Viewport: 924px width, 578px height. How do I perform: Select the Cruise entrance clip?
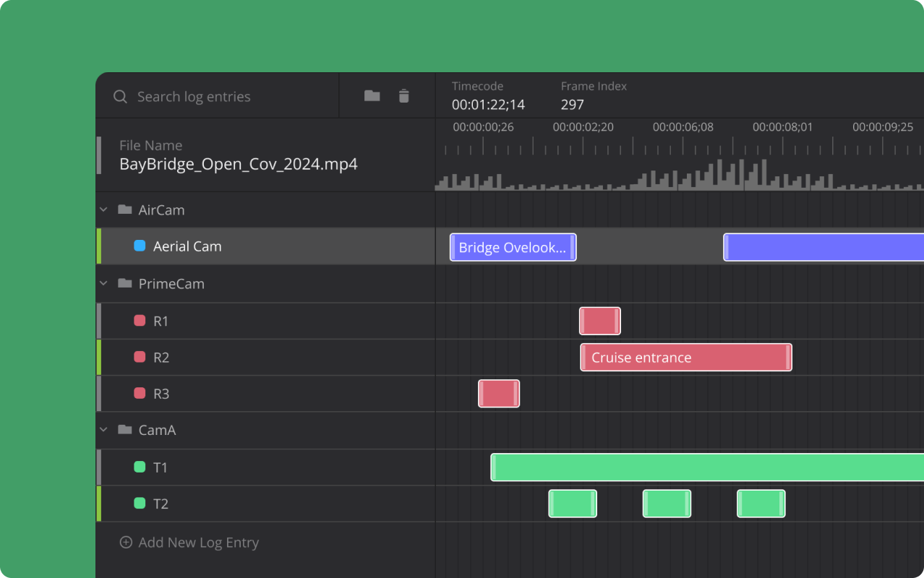pos(685,358)
